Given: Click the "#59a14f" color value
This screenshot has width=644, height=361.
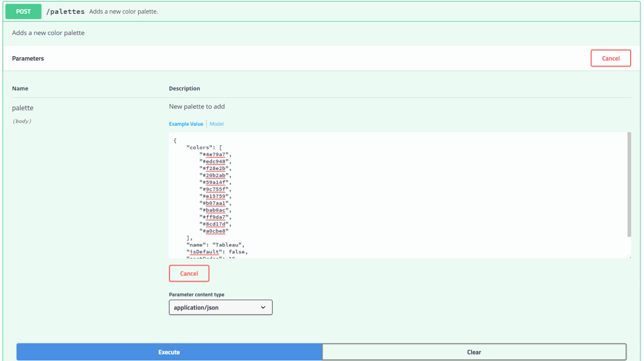Looking at the screenshot, I should click(214, 182).
